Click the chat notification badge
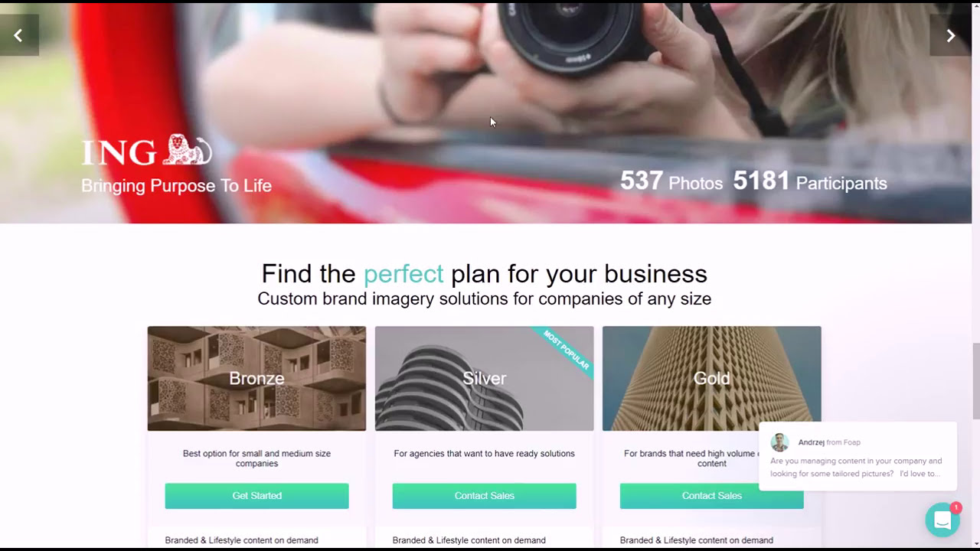Screen dimensions: 980x551 point(955,507)
